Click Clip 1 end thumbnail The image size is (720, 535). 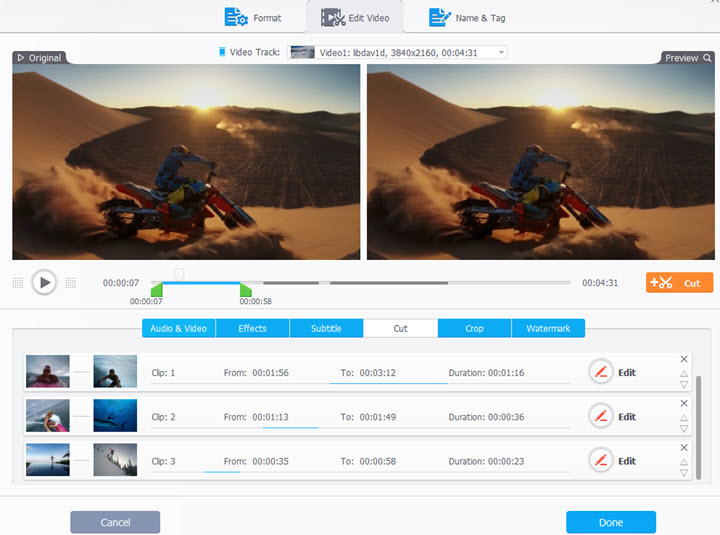pos(115,371)
